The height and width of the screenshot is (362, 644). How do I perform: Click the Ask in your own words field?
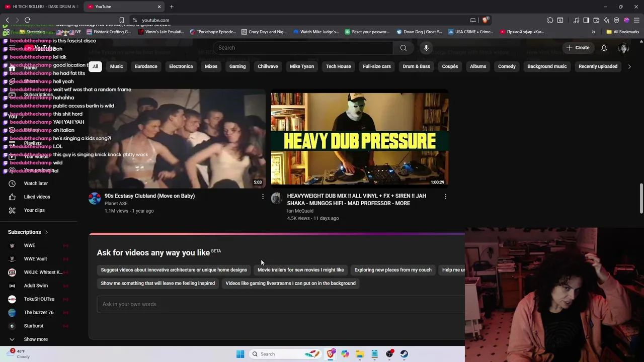pos(281,304)
